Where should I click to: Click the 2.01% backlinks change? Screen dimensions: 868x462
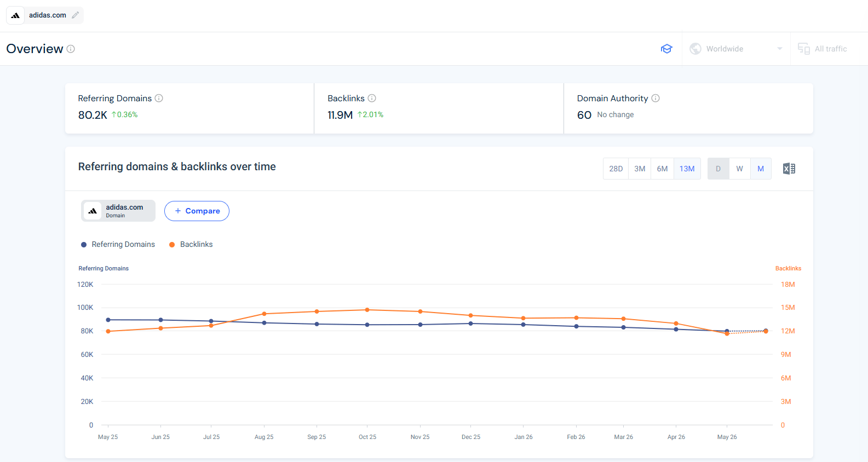click(370, 114)
